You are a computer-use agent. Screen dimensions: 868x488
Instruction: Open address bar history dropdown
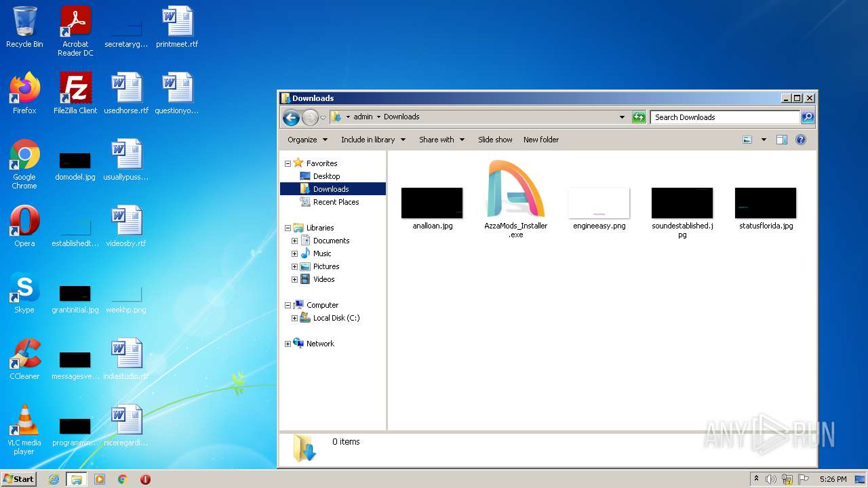pos(622,117)
